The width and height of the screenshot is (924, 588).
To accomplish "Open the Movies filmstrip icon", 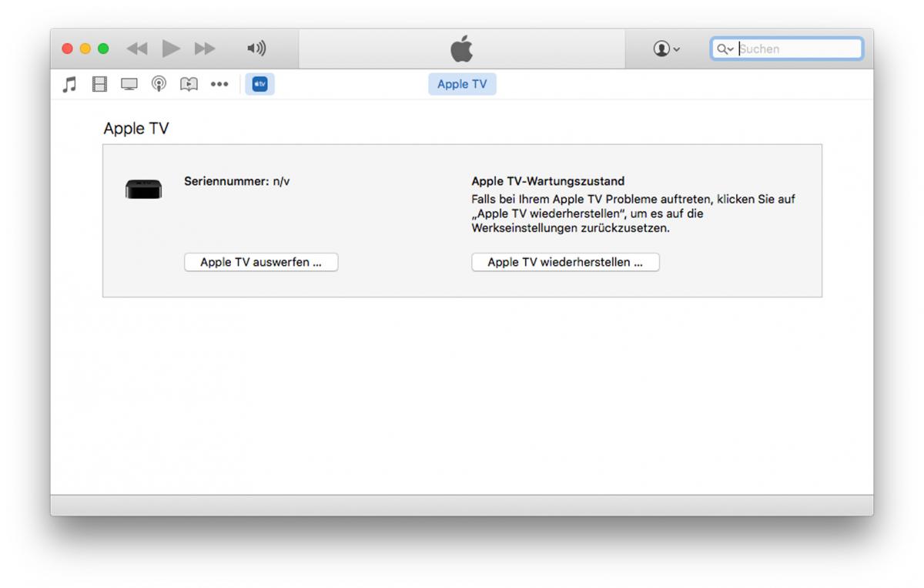I will pos(99,84).
